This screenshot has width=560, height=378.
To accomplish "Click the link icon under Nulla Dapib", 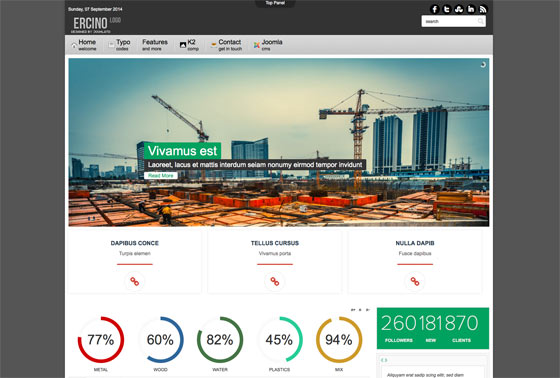I will click(x=415, y=281).
